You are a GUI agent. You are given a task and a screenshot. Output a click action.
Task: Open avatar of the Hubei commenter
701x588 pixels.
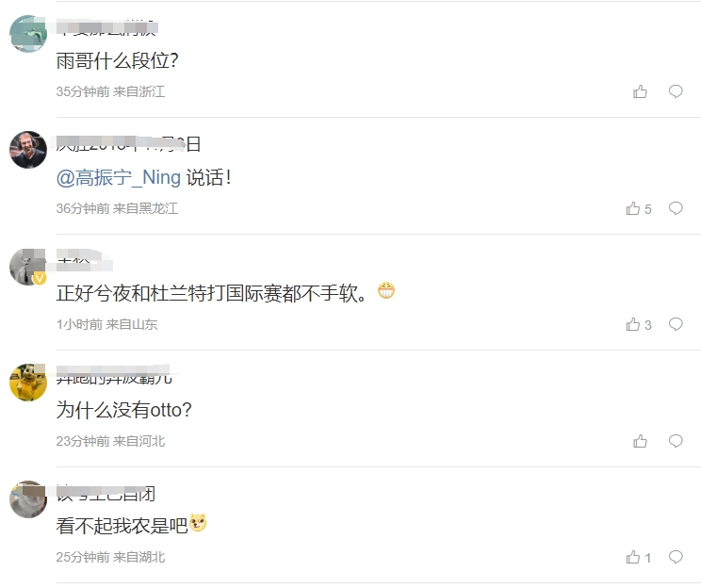click(28, 499)
